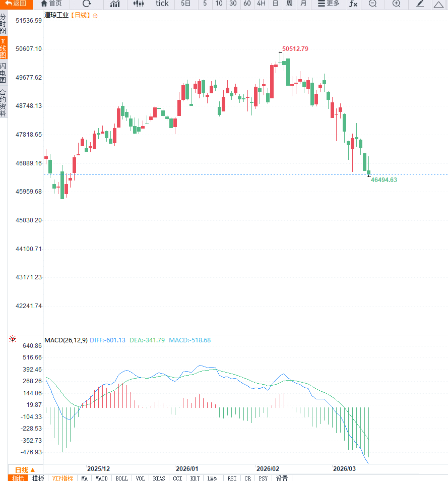Click the orange plus circle next to 日线

point(95,16)
